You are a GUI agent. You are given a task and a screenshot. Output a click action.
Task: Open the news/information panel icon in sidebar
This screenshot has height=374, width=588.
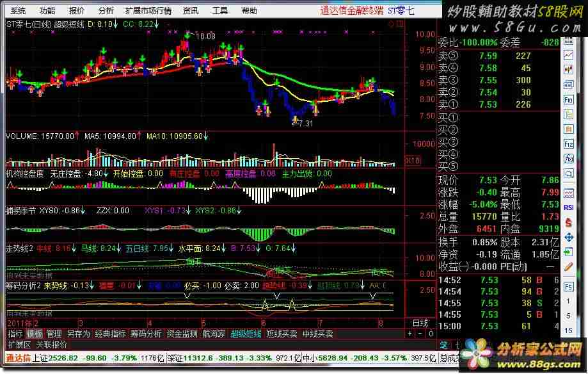(569, 85)
